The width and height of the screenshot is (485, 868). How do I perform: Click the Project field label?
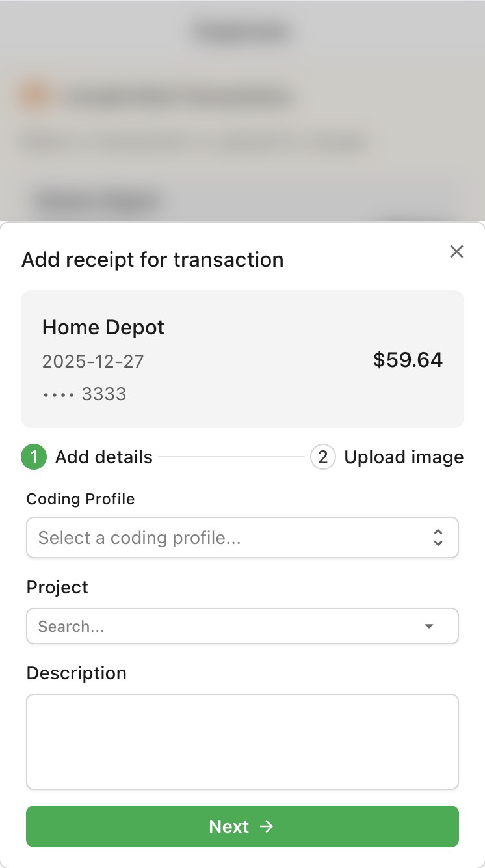pos(57,587)
